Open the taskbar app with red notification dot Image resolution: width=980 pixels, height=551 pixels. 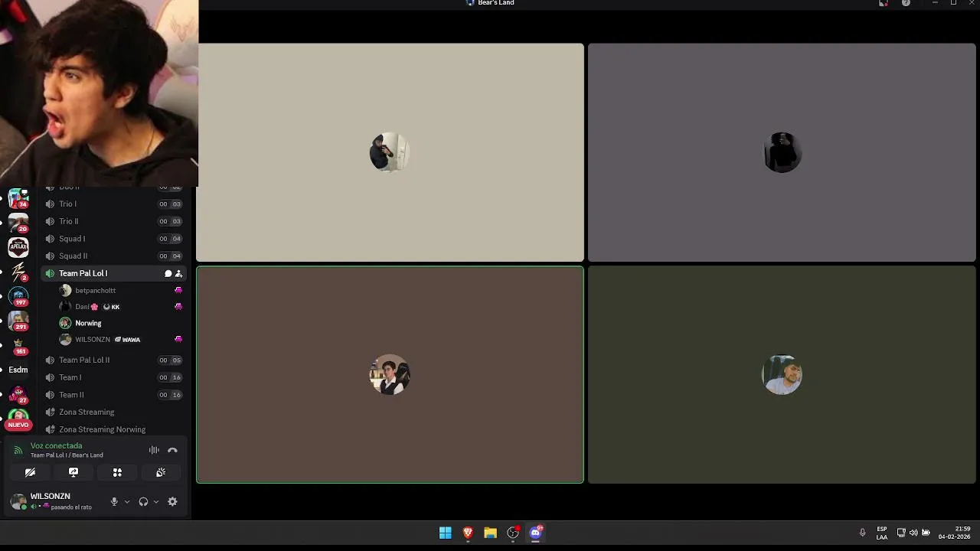tap(513, 533)
